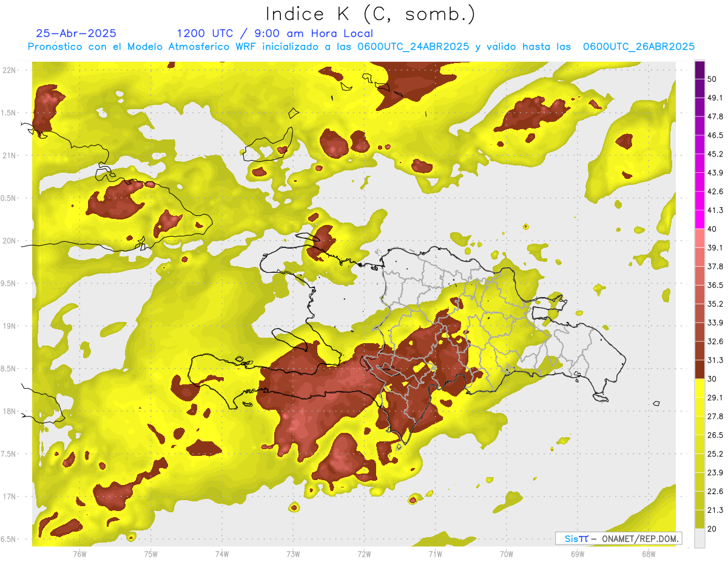Click the '18N' latitude label
The height and width of the screenshot is (562, 728).
(x=8, y=411)
